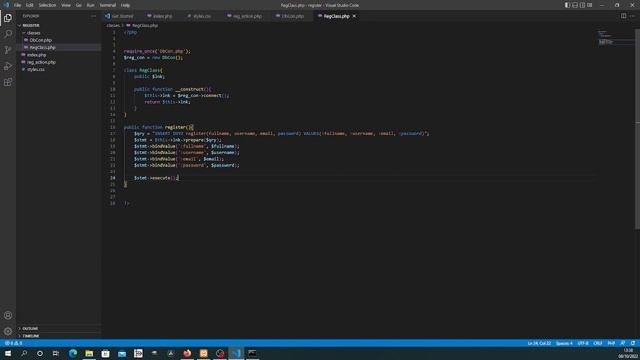Open the Run and Debug view
This screenshot has height=360, width=640.
tap(8, 66)
